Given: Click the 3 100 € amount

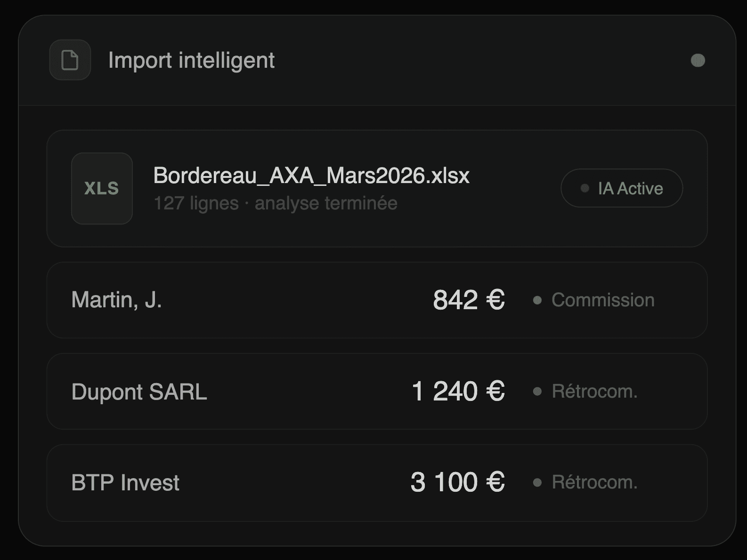Looking at the screenshot, I should pyautogui.click(x=457, y=482).
